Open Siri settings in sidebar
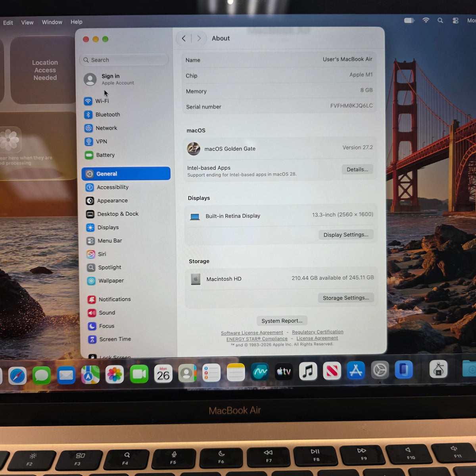The height and width of the screenshot is (476, 476). point(127,254)
